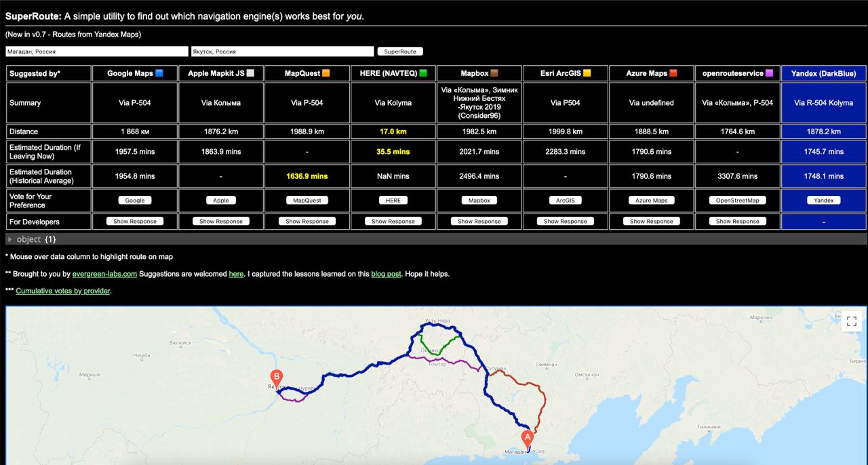The image size is (868, 465).
Task: Click the Mapbox summary cell about Зимник
Action: point(479,103)
